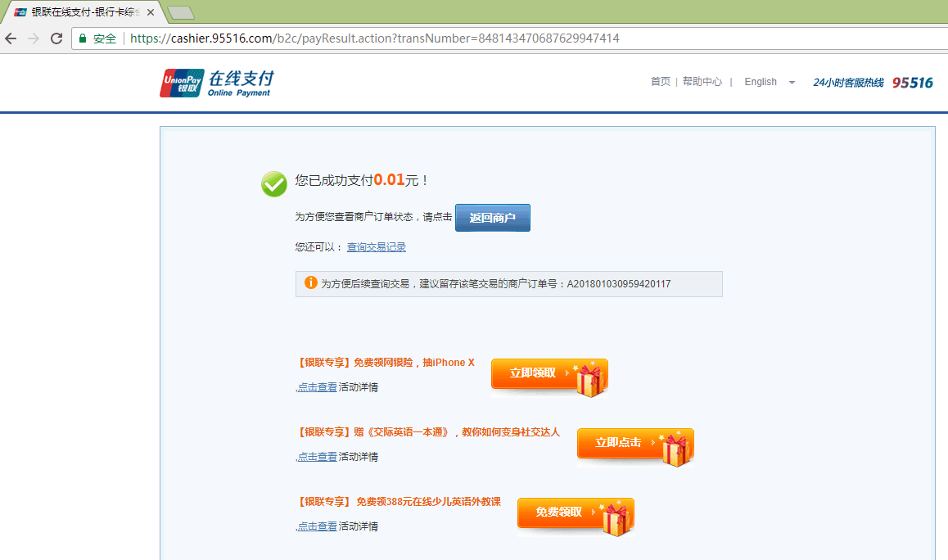Click the green success checkmark icon
Screen dimensions: 948x560
(273, 184)
